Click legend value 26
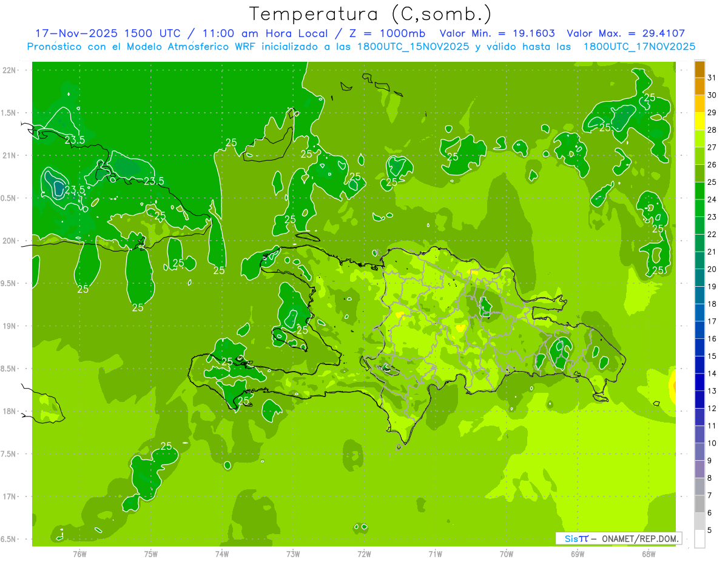This screenshot has width=728, height=562. pyautogui.click(x=712, y=165)
